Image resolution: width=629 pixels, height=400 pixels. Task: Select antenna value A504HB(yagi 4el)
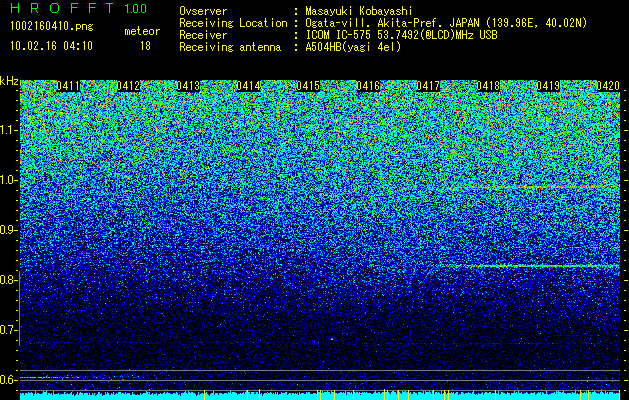click(x=353, y=47)
